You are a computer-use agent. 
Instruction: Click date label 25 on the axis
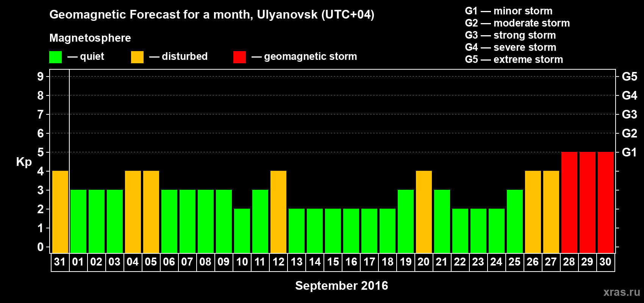[514, 262]
